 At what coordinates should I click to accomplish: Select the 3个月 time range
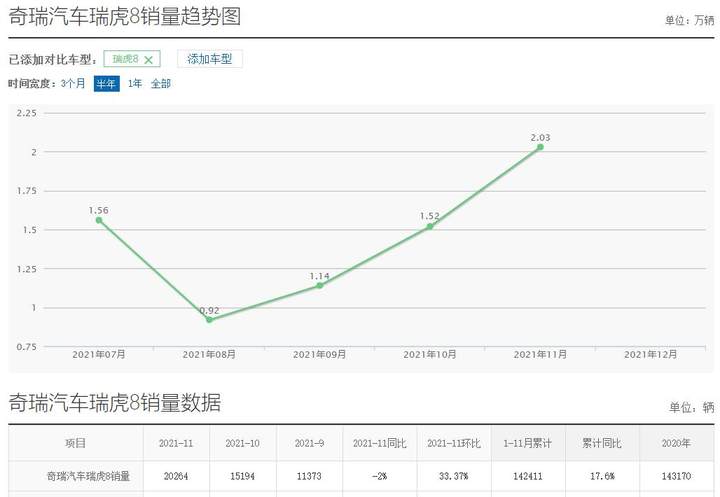coord(73,84)
